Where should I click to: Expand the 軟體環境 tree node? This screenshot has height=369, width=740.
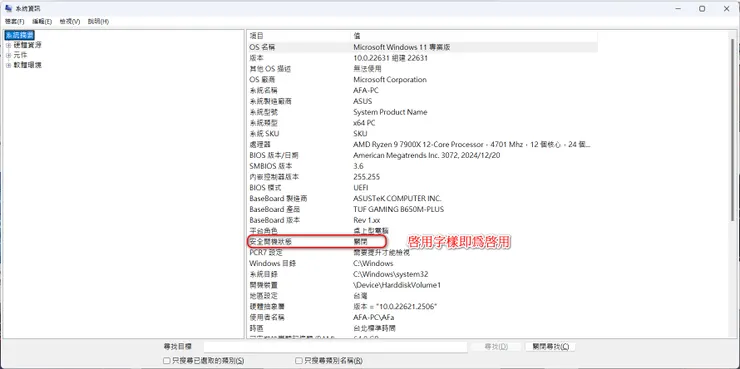(x=8, y=66)
